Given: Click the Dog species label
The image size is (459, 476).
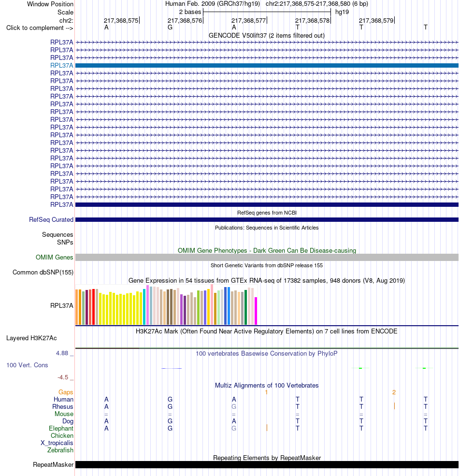Looking at the screenshot, I should point(68,421).
